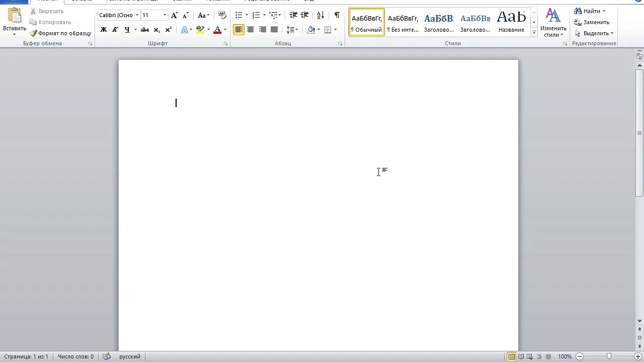Activate the Формат по образцу brush
Viewport: 644px width, 362px height.
coord(60,33)
